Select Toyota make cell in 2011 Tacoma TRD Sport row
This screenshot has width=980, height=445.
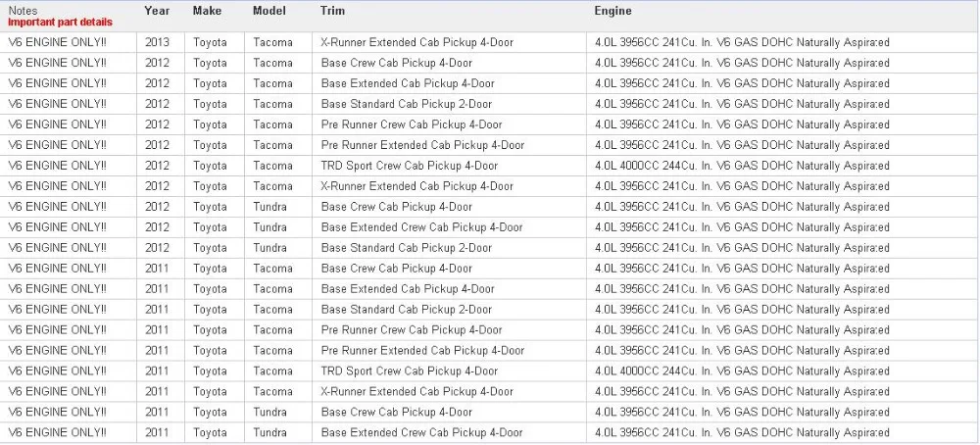(210, 371)
